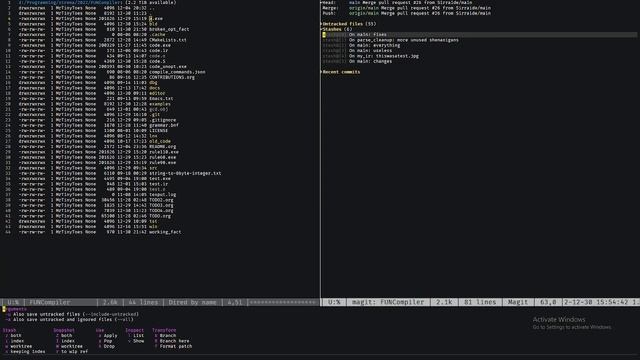Open CONTRIBUTIONS.org in Dired
The image size is (640, 360).
(x=172, y=77)
